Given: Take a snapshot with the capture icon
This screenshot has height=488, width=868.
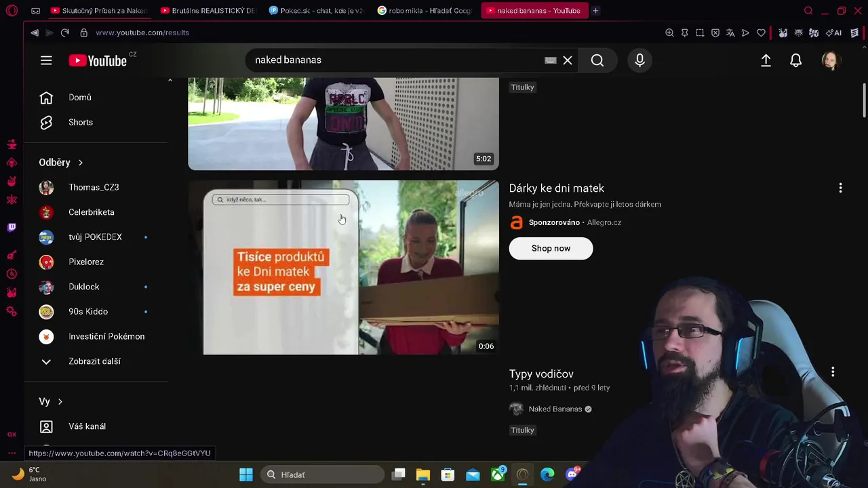Looking at the screenshot, I should [x=700, y=33].
